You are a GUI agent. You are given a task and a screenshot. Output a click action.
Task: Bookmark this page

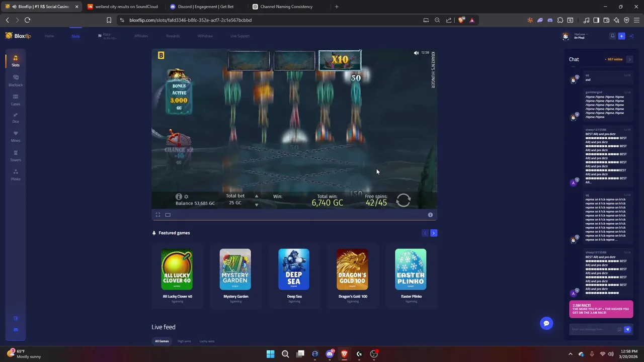click(109, 20)
